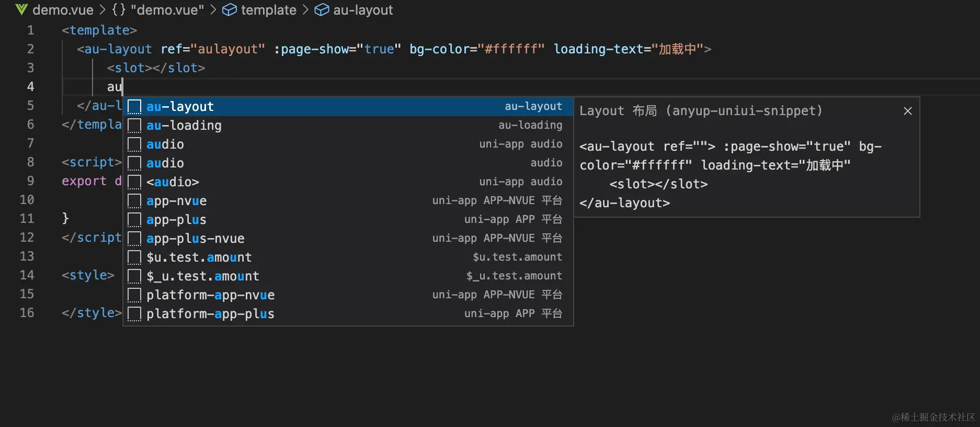980x427 pixels.
Task: Click line number 15 in the gutter
Action: point(27,294)
